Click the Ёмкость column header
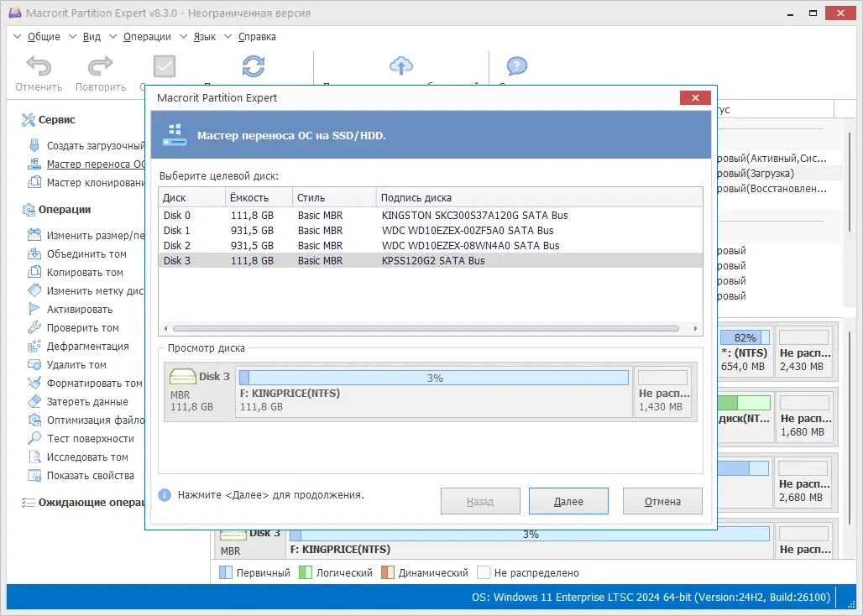 click(259, 197)
